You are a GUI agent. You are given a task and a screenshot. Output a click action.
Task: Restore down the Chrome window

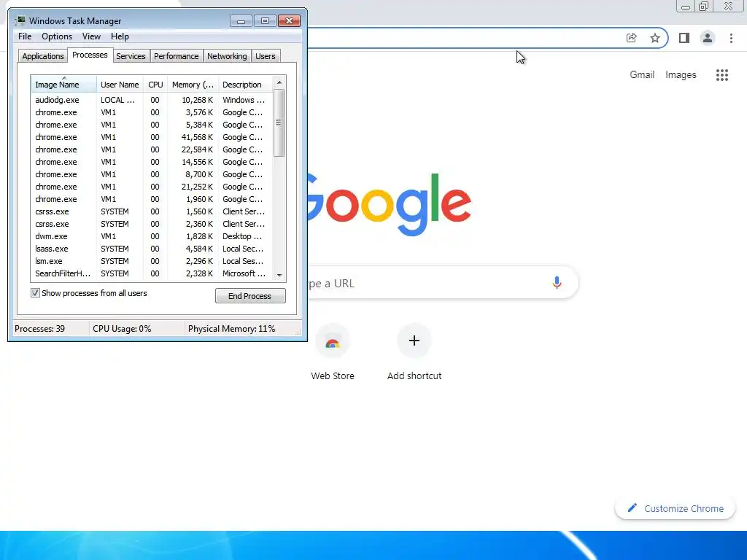704,6
